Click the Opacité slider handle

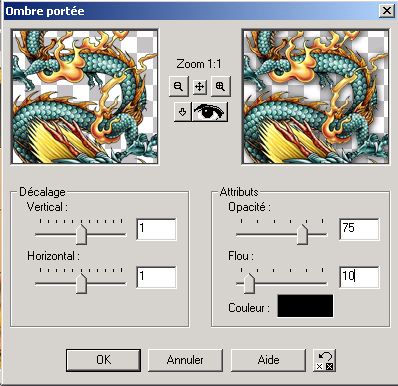[302, 234]
